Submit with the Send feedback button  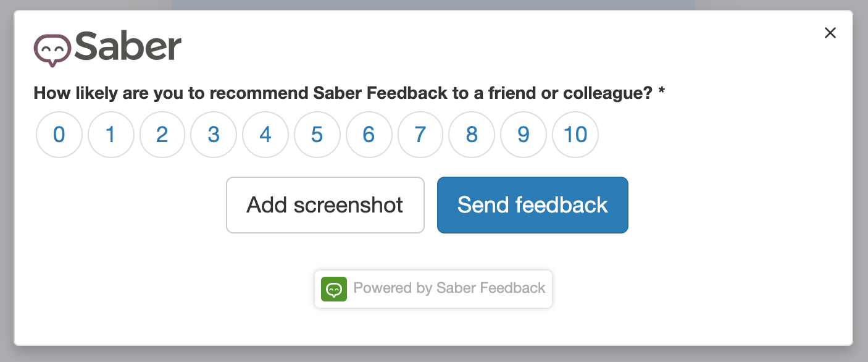[533, 205]
